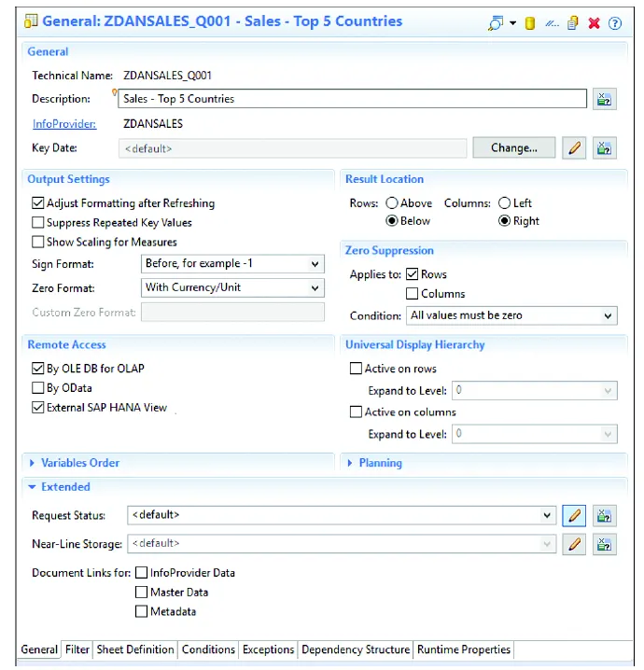Open the dropdown arrow beside search icon

(512, 23)
